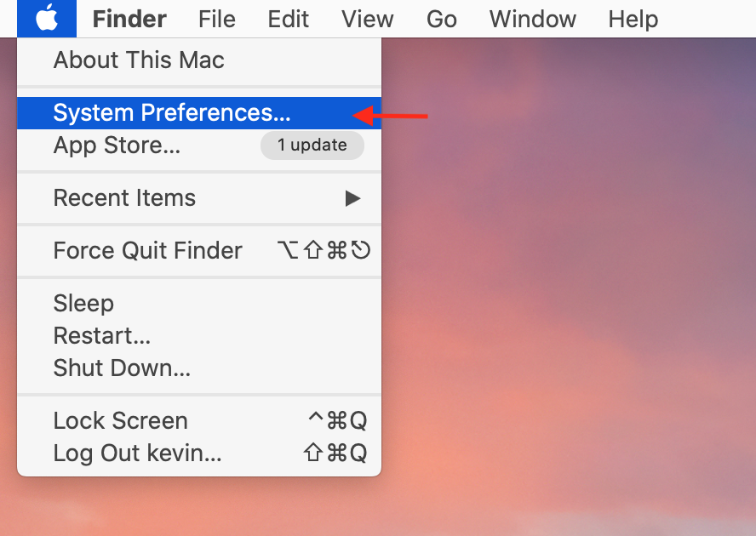Viewport: 756px width, 536px height.
Task: Select Restart from the menu
Action: (102, 336)
